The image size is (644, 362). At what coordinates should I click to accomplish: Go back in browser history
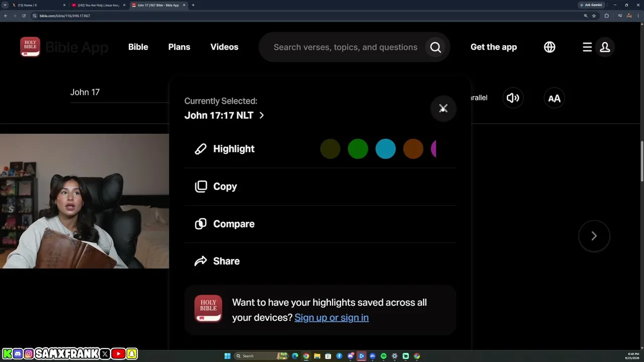[6, 16]
